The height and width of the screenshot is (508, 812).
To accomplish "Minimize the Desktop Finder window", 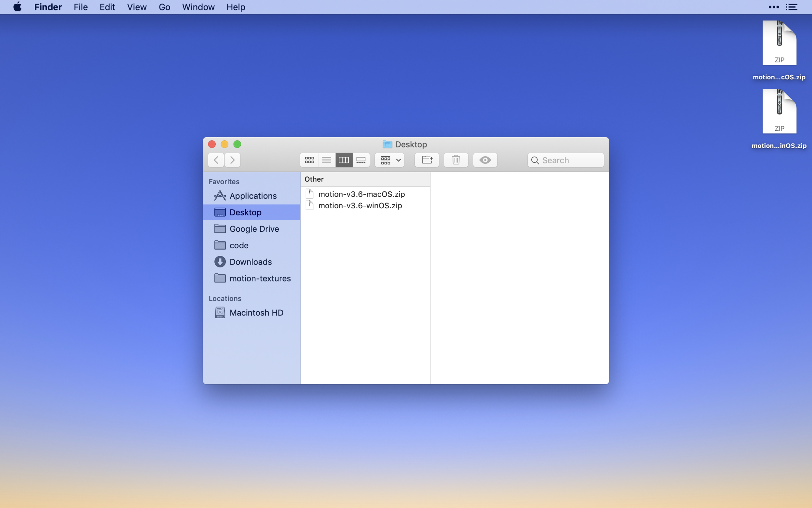I will tap(224, 144).
